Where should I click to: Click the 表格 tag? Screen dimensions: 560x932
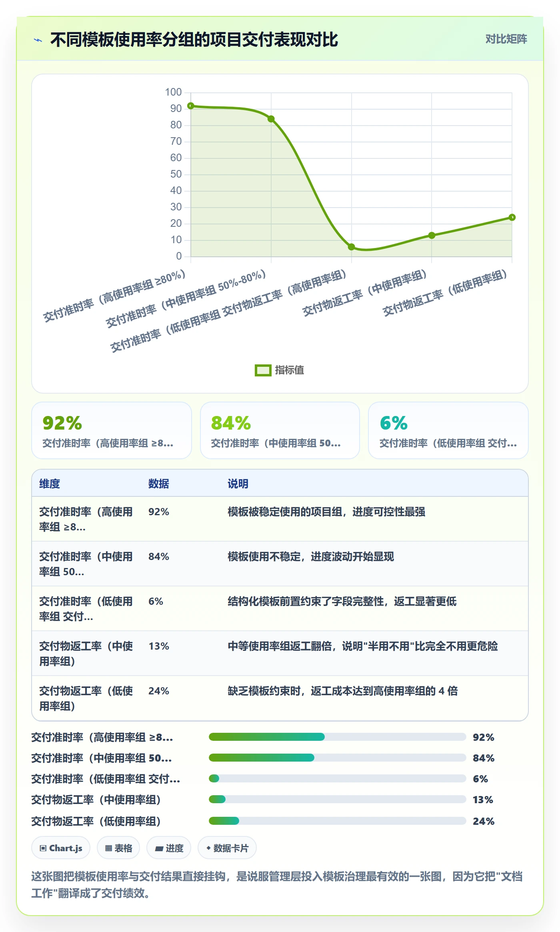[x=118, y=848]
